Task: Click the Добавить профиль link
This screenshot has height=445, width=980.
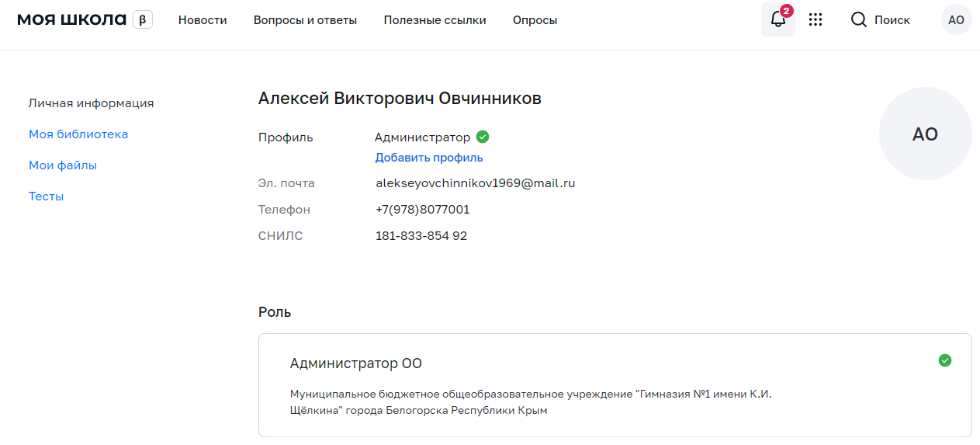Action: (429, 158)
